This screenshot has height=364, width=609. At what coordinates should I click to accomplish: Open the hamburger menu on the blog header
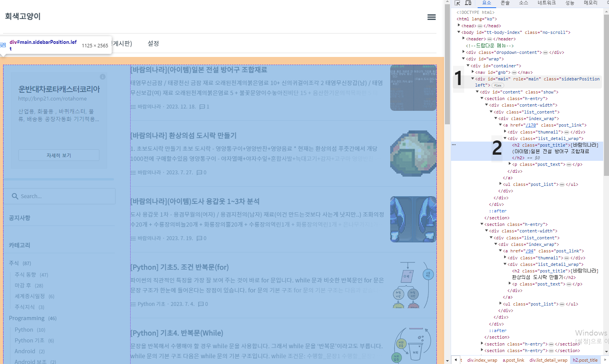(x=431, y=17)
